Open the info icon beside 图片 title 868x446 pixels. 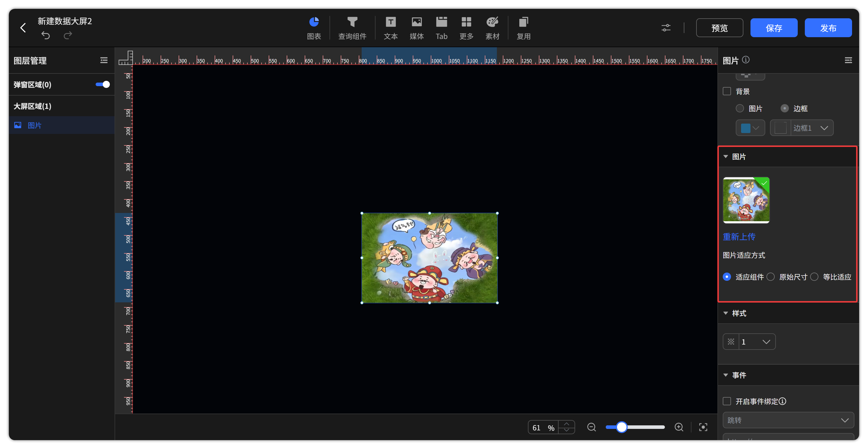tap(746, 60)
